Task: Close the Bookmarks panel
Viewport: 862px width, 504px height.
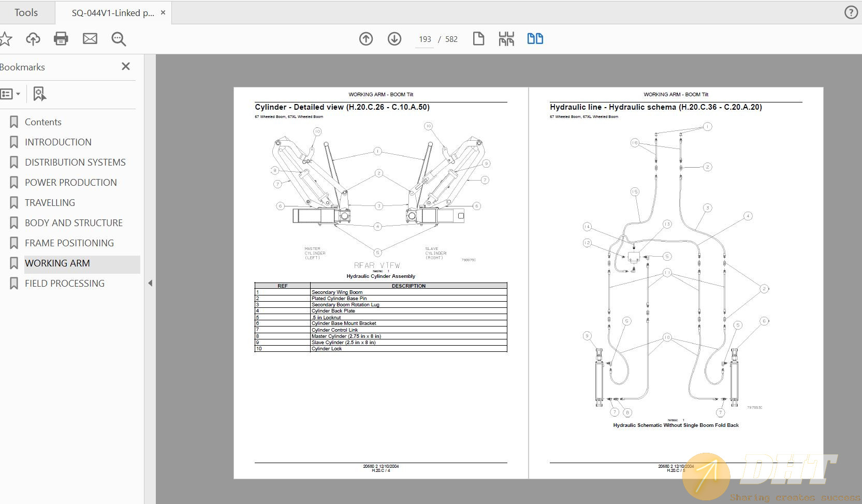Action: (x=126, y=66)
